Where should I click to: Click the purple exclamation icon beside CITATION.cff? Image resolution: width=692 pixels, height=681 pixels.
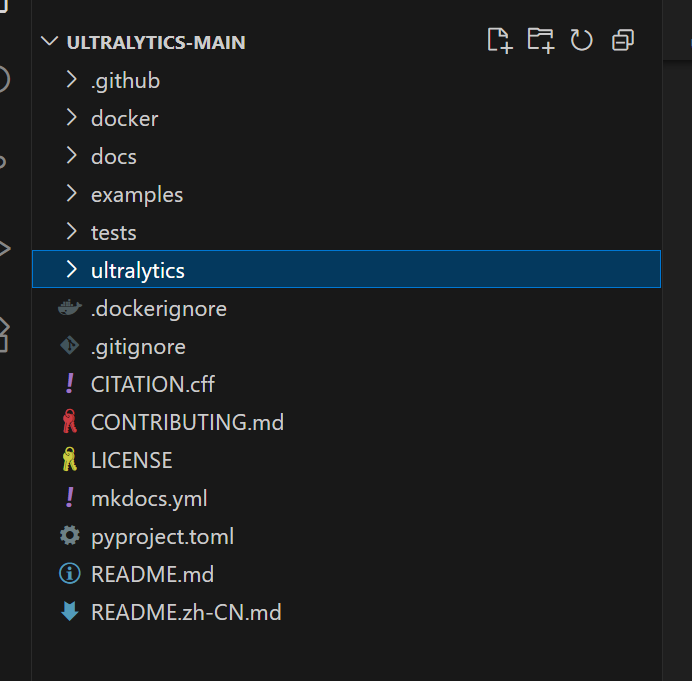[70, 383]
